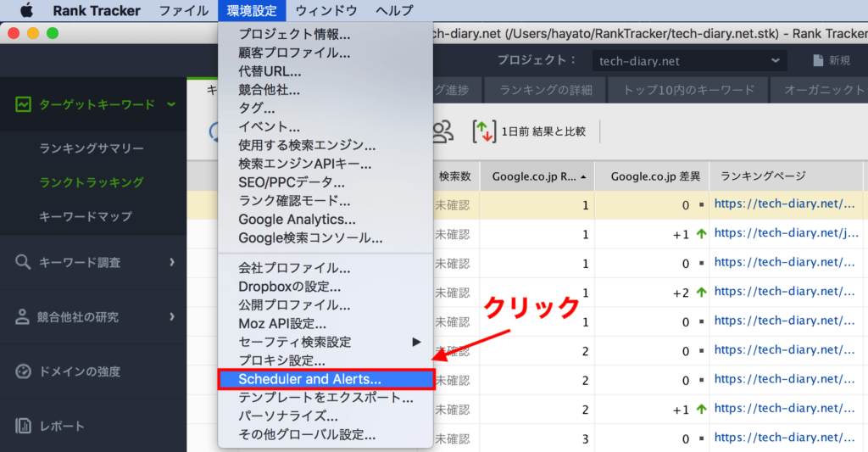
Task: Click the ターゲットキーワード chart icon
Action: 23,104
